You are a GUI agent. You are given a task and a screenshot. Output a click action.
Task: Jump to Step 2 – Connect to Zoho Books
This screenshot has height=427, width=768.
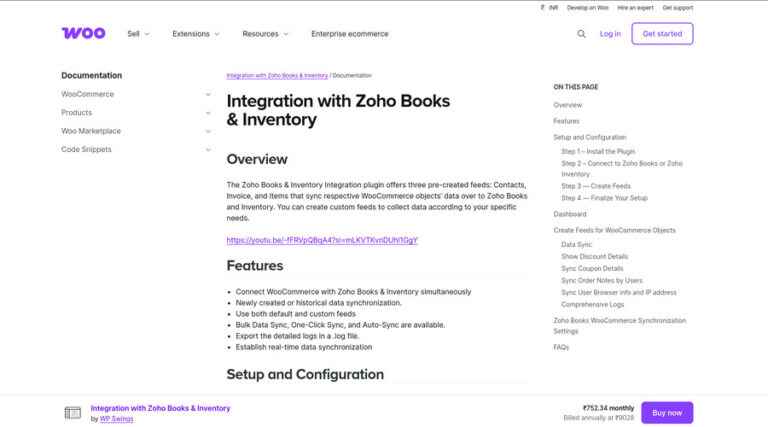tap(622, 168)
